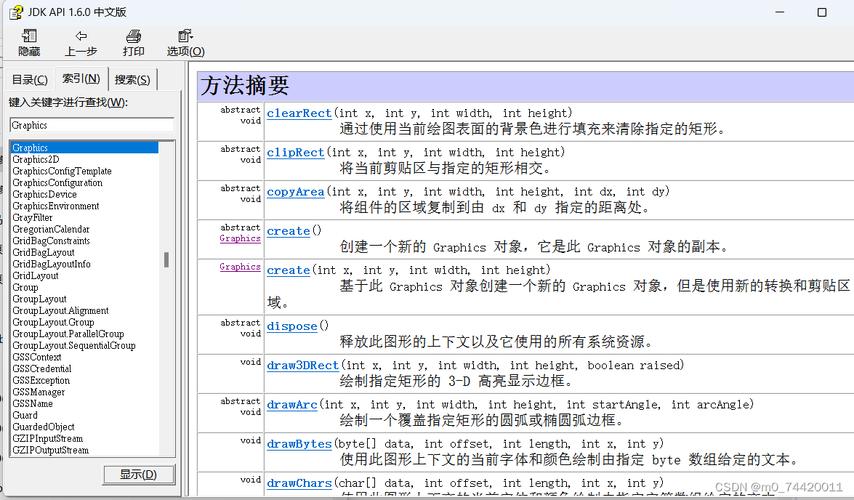The image size is (854, 500).
Task: Select the GroupLayout entry in the index list
Action: pos(39,299)
